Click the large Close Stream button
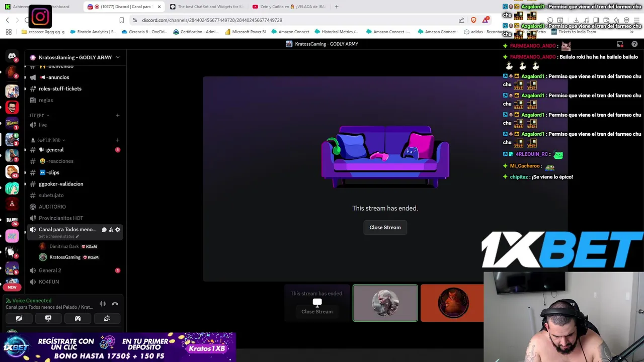Screen dimensions: 644x362 385,227
